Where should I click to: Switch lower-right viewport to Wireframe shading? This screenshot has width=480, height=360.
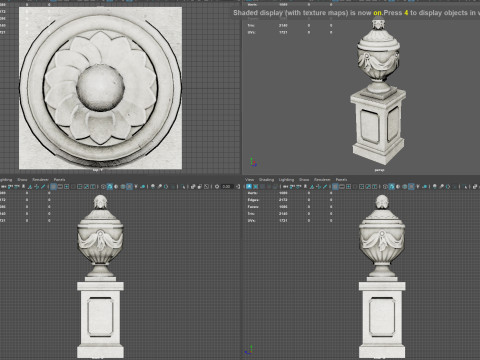tap(385, 187)
